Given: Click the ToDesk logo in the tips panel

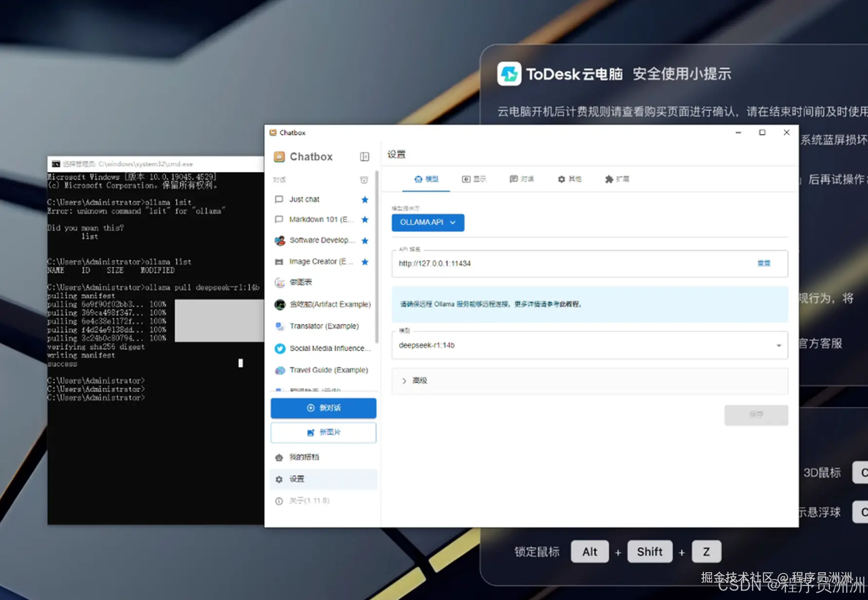Looking at the screenshot, I should (x=509, y=74).
